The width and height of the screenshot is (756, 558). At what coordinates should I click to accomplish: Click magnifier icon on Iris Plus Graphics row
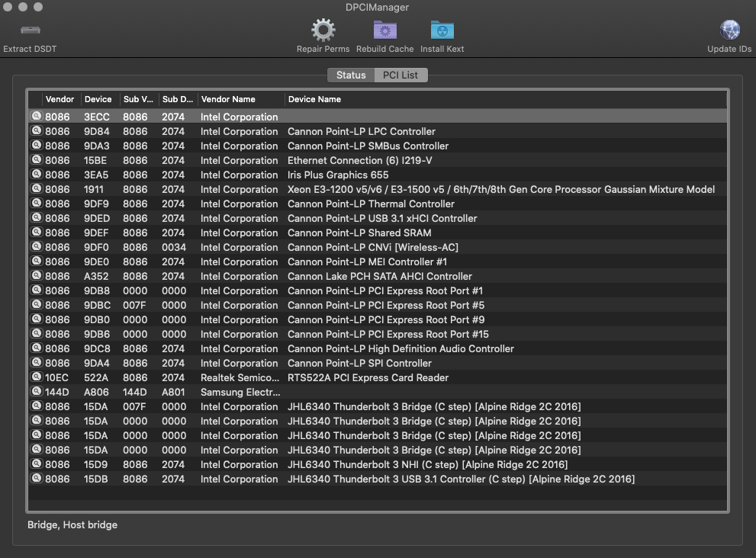pos(36,174)
